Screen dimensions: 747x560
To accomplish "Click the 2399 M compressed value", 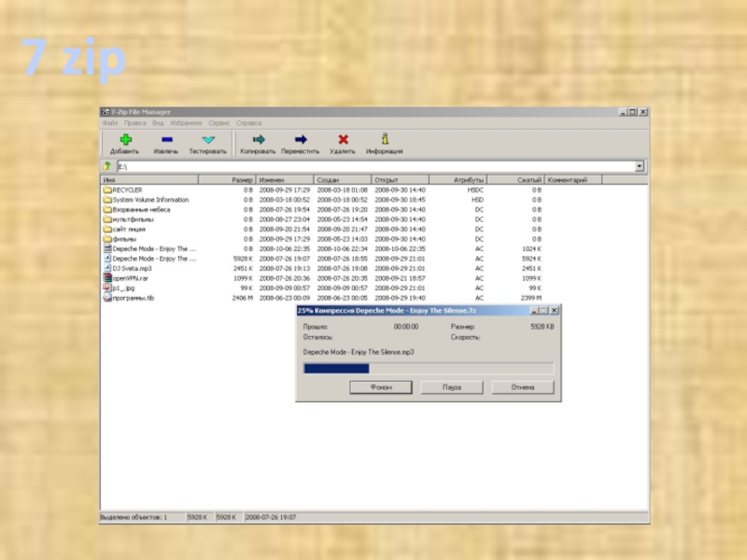I will pyautogui.click(x=530, y=298).
